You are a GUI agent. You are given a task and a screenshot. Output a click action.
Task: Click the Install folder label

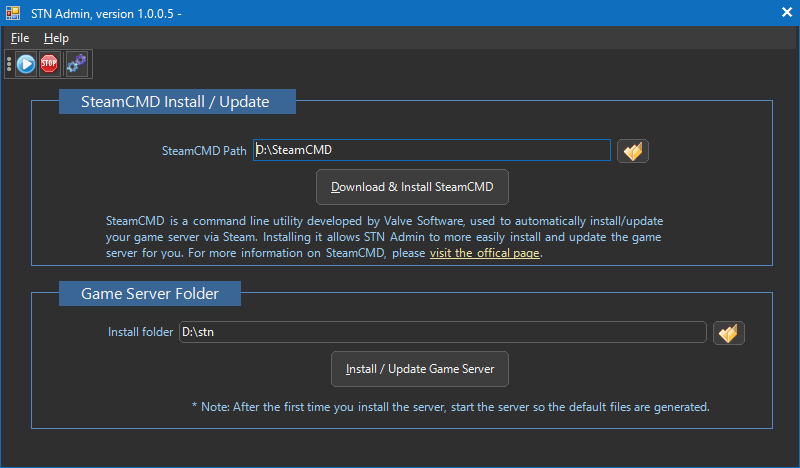point(140,332)
